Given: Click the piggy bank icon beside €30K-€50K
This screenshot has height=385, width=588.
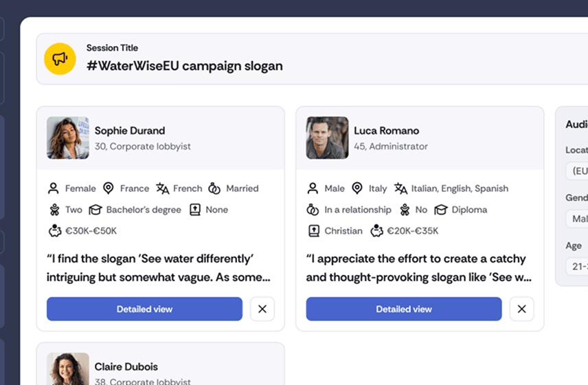Looking at the screenshot, I should pyautogui.click(x=54, y=231).
